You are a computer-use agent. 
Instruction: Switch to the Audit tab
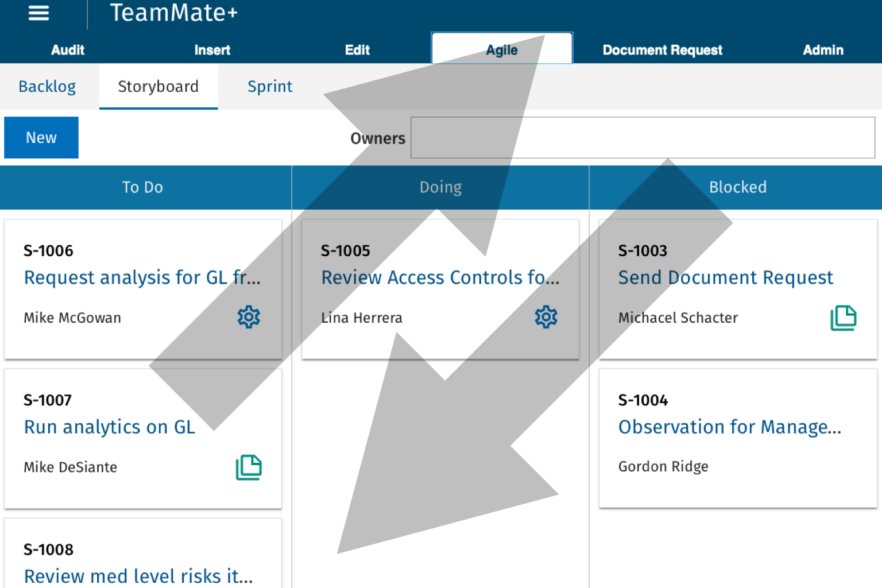[67, 50]
